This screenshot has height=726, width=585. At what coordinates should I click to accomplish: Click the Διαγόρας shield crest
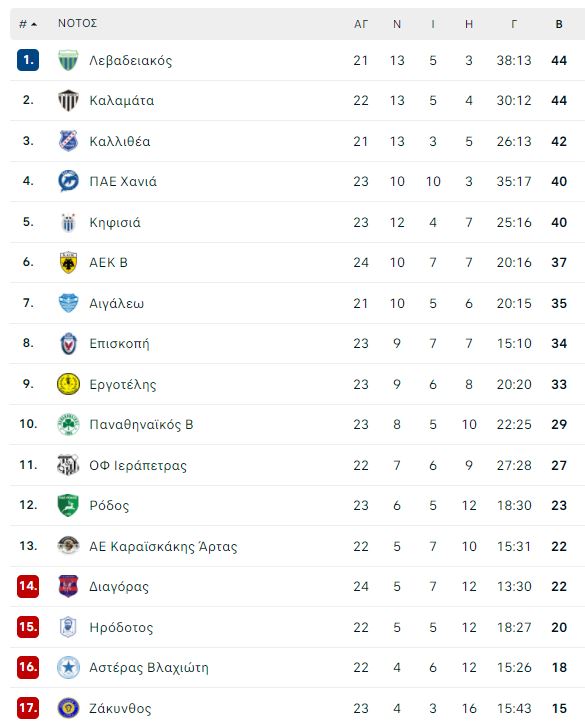click(68, 587)
